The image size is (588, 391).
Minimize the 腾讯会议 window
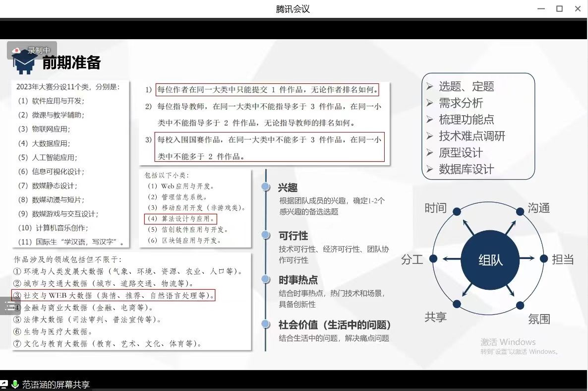pyautogui.click(x=541, y=8)
